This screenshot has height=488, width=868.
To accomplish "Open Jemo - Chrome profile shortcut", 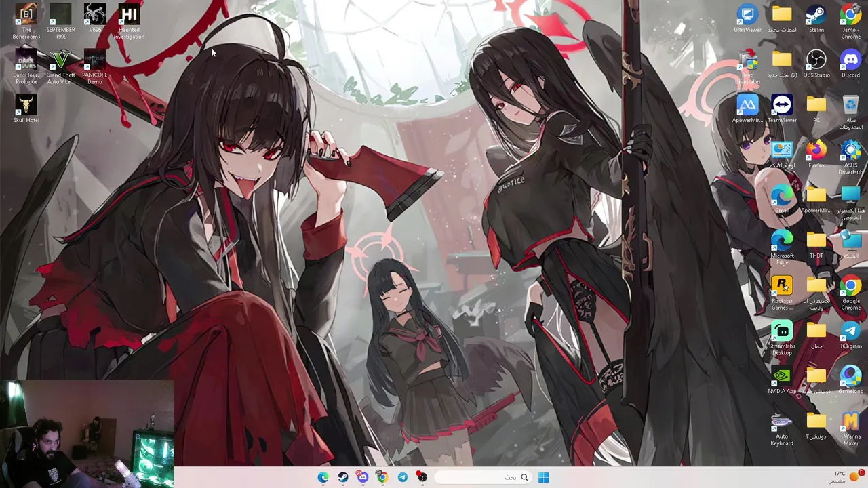I will click(x=850, y=22).
